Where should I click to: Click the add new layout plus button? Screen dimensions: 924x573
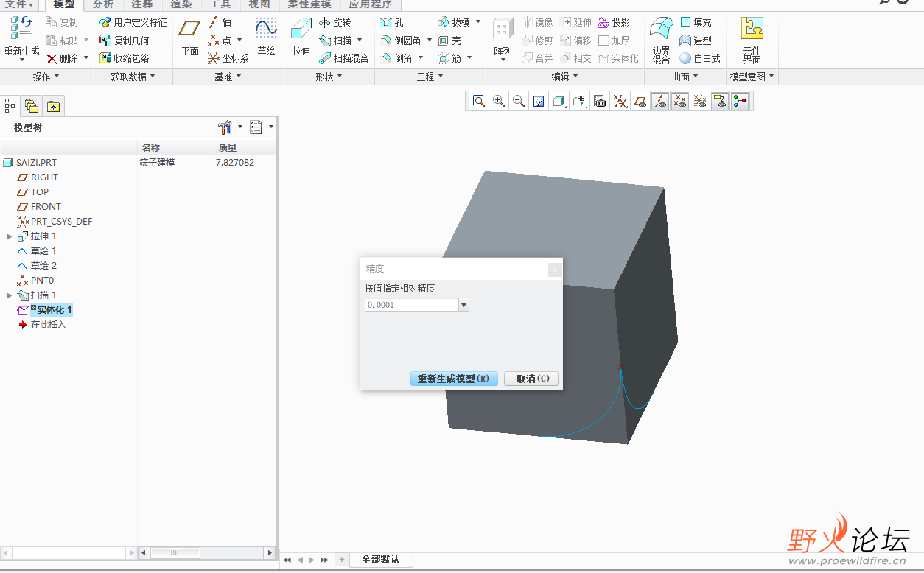point(342,560)
